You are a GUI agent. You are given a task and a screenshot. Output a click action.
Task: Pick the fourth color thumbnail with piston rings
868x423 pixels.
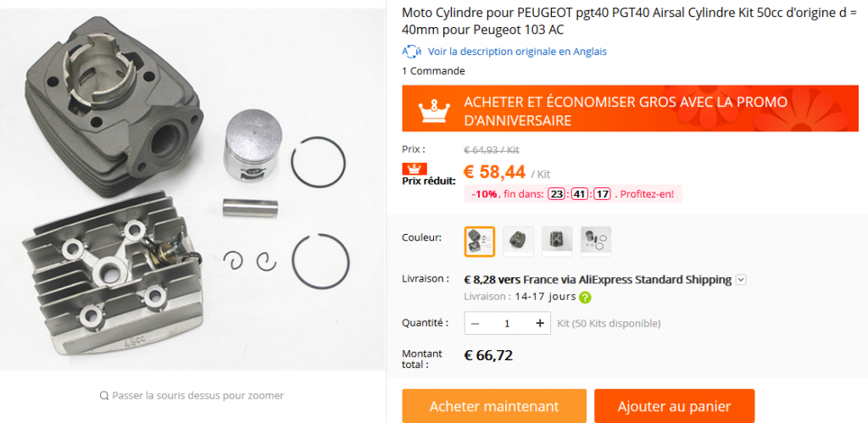coord(596,242)
